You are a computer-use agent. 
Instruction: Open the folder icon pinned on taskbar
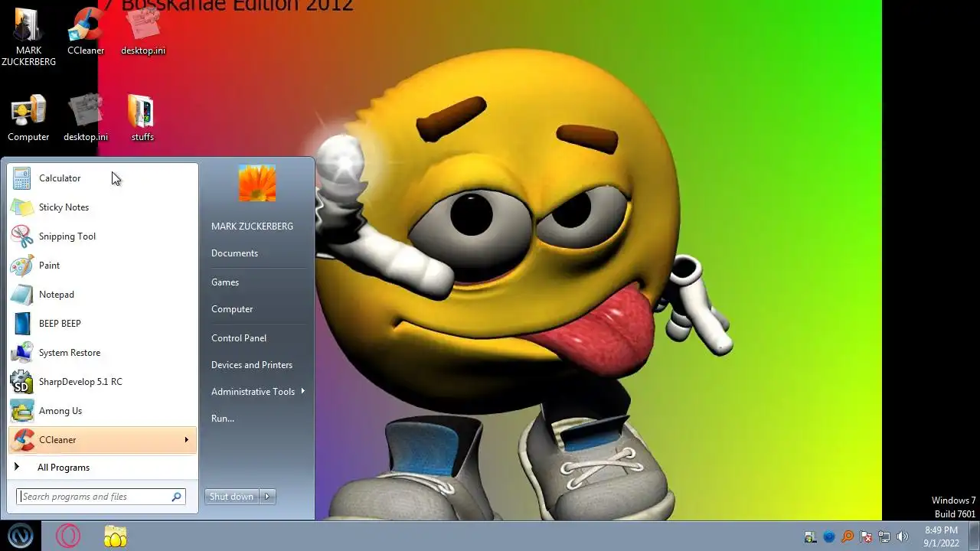pos(116,536)
